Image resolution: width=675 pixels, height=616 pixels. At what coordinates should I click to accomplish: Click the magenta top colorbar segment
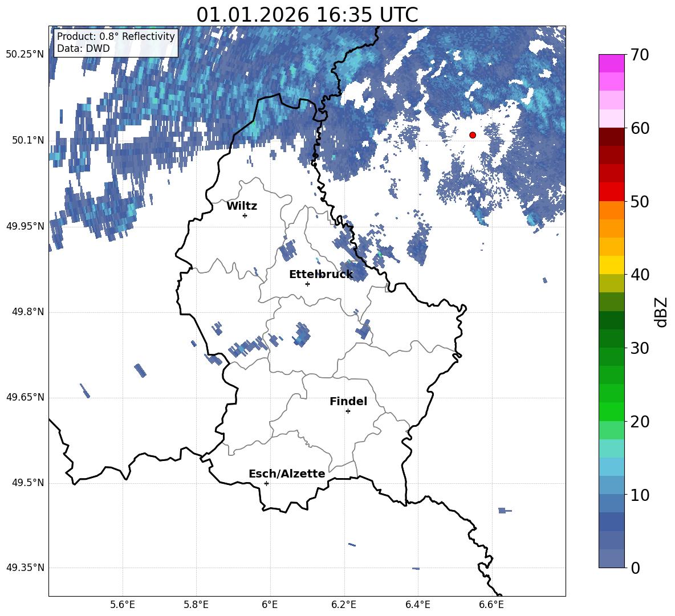(x=611, y=64)
